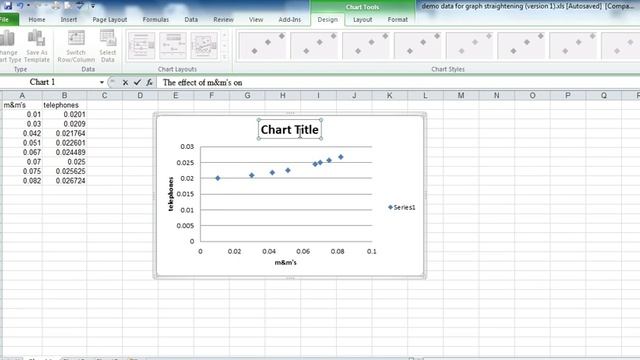Click the formula bar text field
This screenshot has height=360, width=640.
398,82
